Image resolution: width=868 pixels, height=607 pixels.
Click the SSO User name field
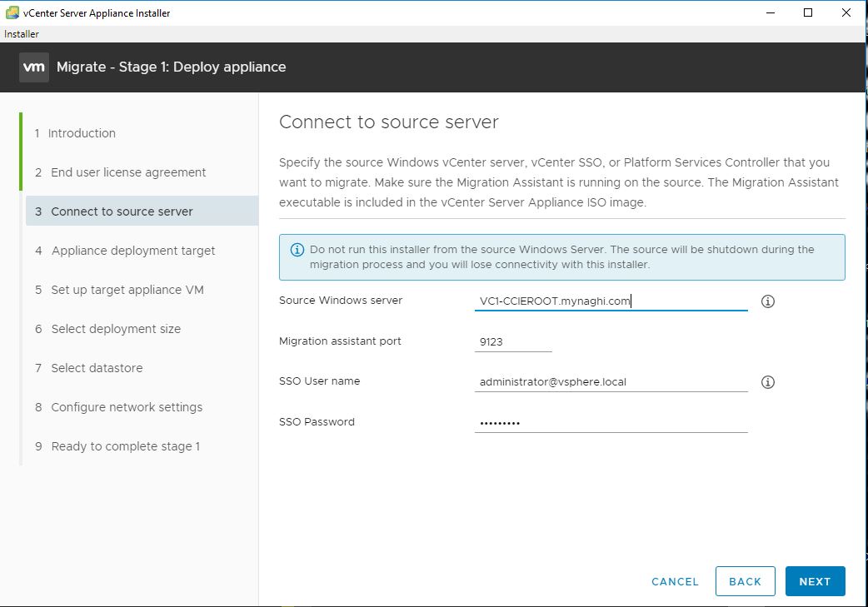[x=611, y=382]
